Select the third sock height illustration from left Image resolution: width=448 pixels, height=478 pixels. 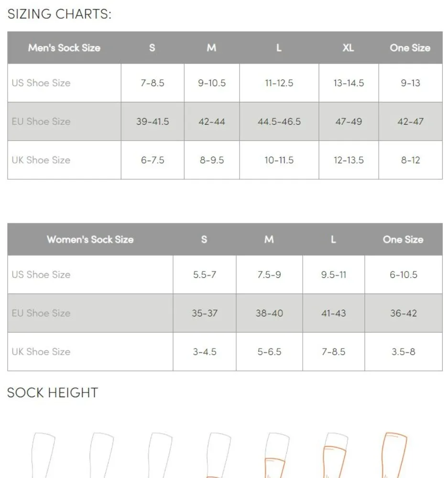pos(160,455)
